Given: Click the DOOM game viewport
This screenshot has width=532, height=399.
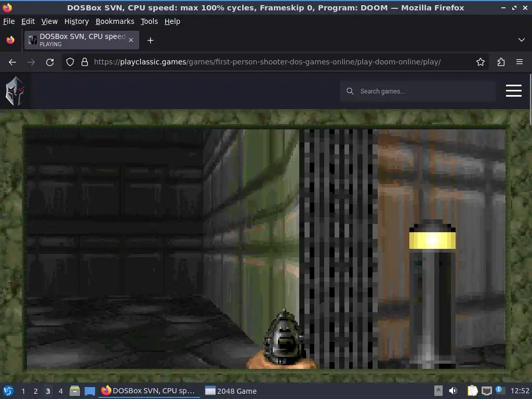Looking at the screenshot, I should tap(266, 249).
